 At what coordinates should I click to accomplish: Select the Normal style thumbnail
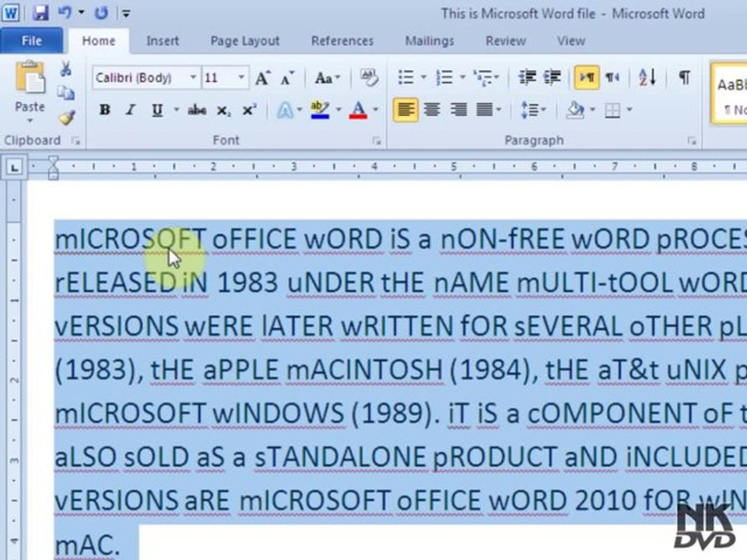(730, 93)
